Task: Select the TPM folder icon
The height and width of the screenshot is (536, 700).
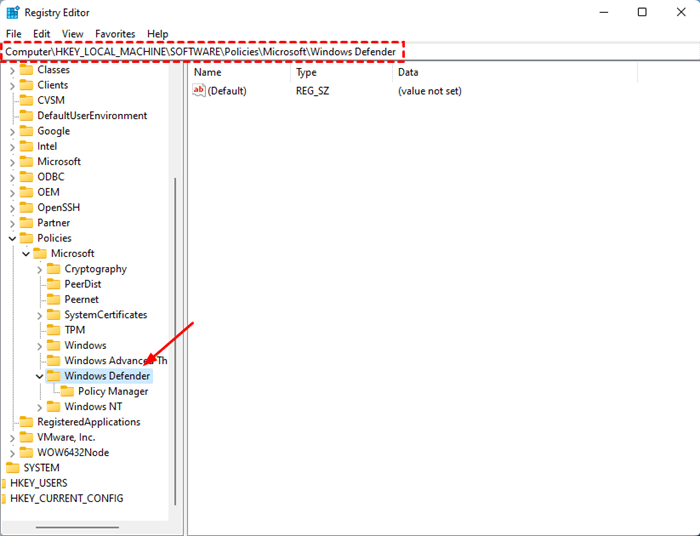Action: tap(54, 330)
